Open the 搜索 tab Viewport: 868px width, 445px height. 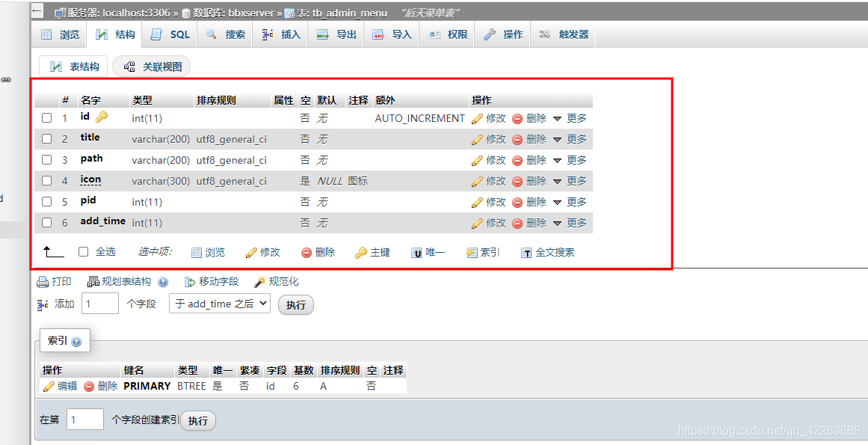coord(225,34)
